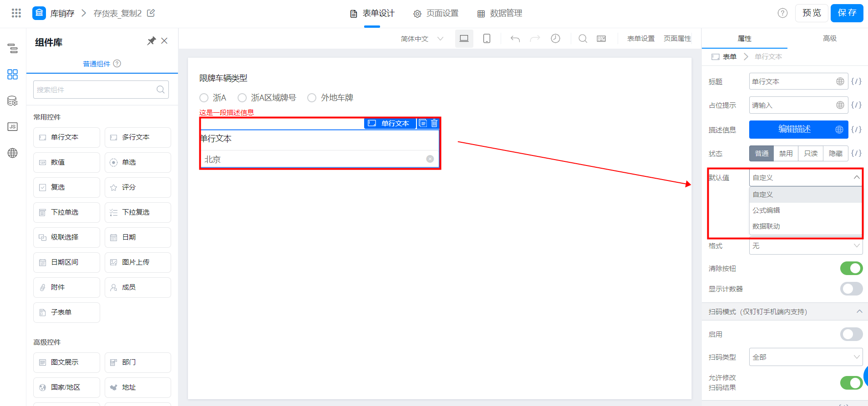868x406 pixels.
Task: Open the 属性 tab
Action: (x=745, y=39)
